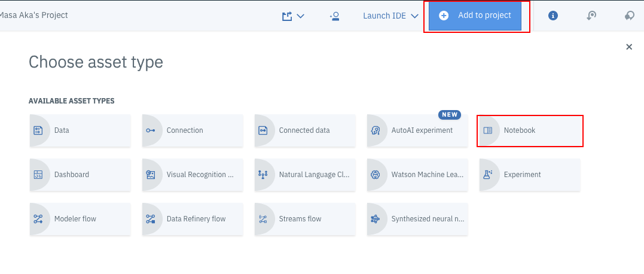Click the Streams flow icon

click(x=263, y=219)
